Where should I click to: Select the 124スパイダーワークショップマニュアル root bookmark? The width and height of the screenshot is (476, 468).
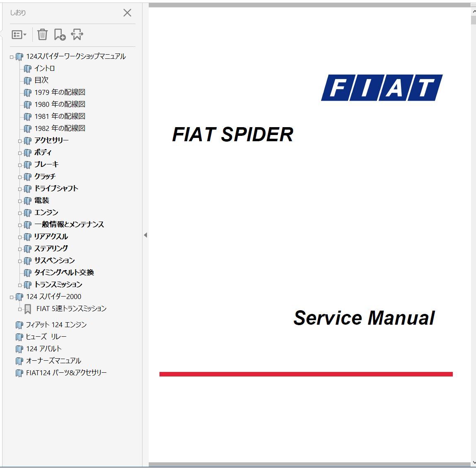coord(76,56)
